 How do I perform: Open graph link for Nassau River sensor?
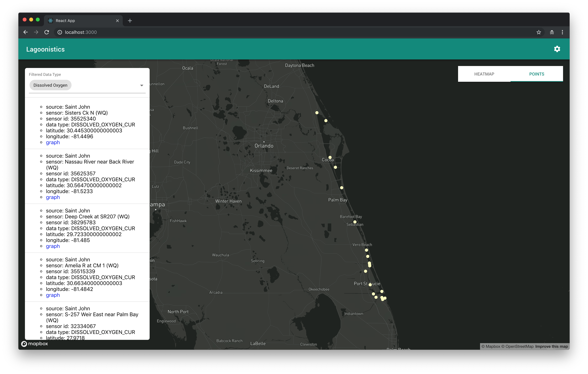[x=53, y=197]
